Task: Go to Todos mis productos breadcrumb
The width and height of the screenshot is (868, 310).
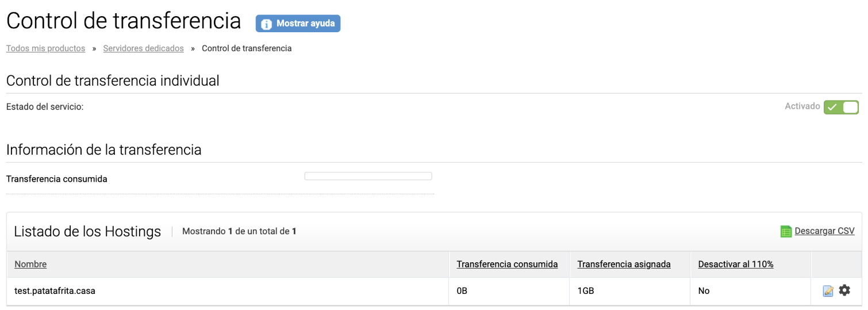Action: [45, 48]
